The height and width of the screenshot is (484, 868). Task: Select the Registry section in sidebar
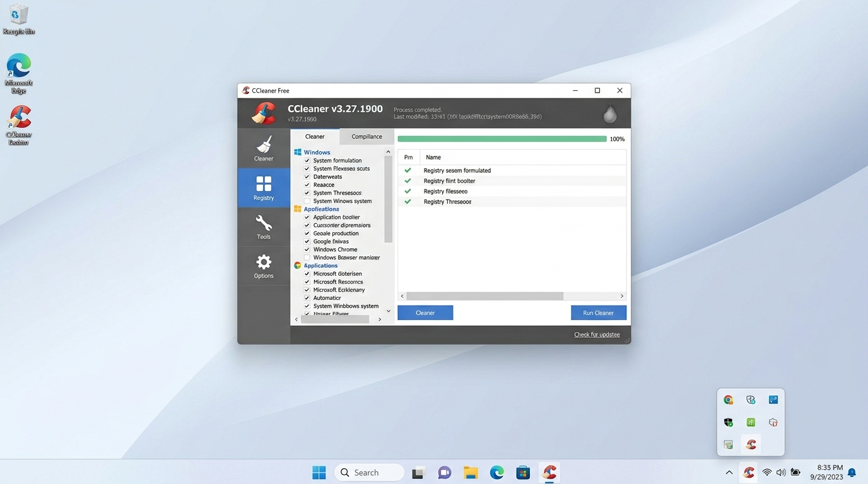(x=264, y=188)
